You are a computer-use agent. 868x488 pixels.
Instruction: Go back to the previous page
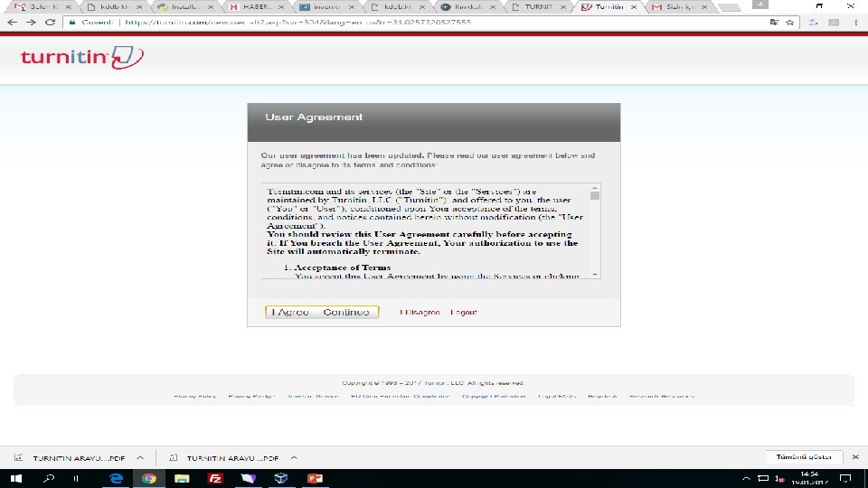[x=12, y=22]
